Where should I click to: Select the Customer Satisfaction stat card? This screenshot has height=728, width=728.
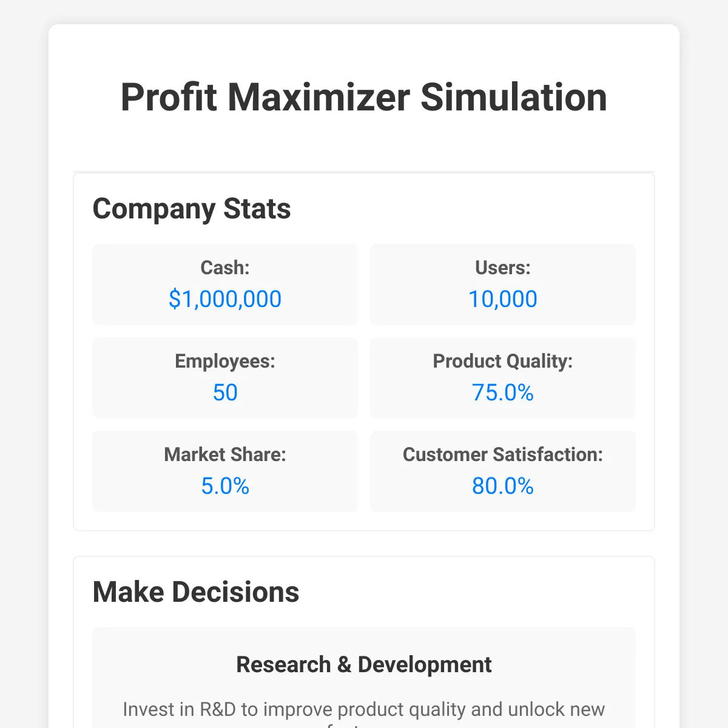[502, 471]
